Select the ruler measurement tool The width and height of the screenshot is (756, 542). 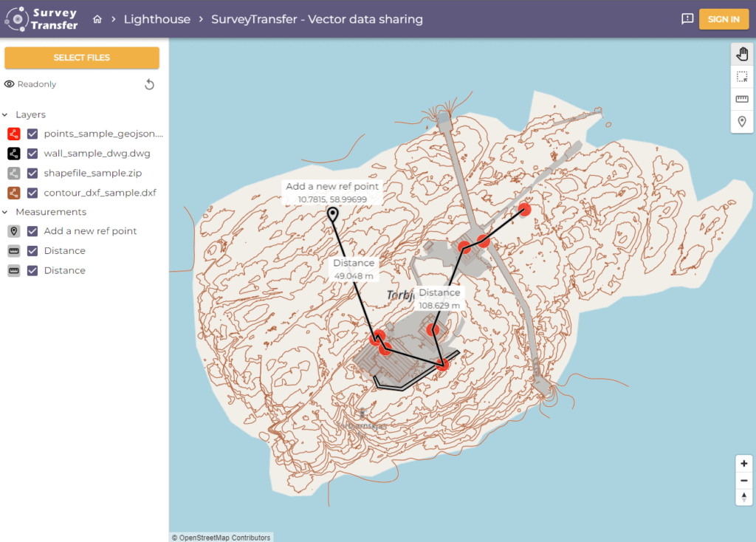point(742,98)
